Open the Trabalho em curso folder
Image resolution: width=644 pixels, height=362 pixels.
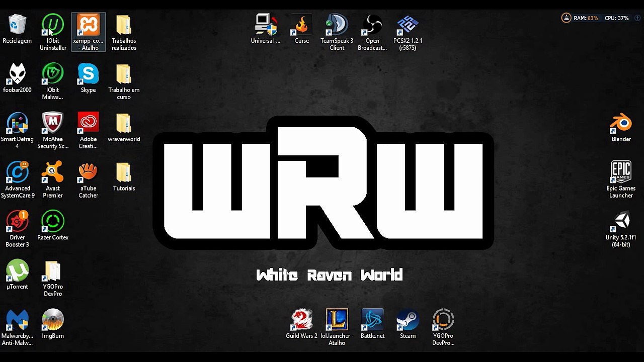click(x=124, y=82)
